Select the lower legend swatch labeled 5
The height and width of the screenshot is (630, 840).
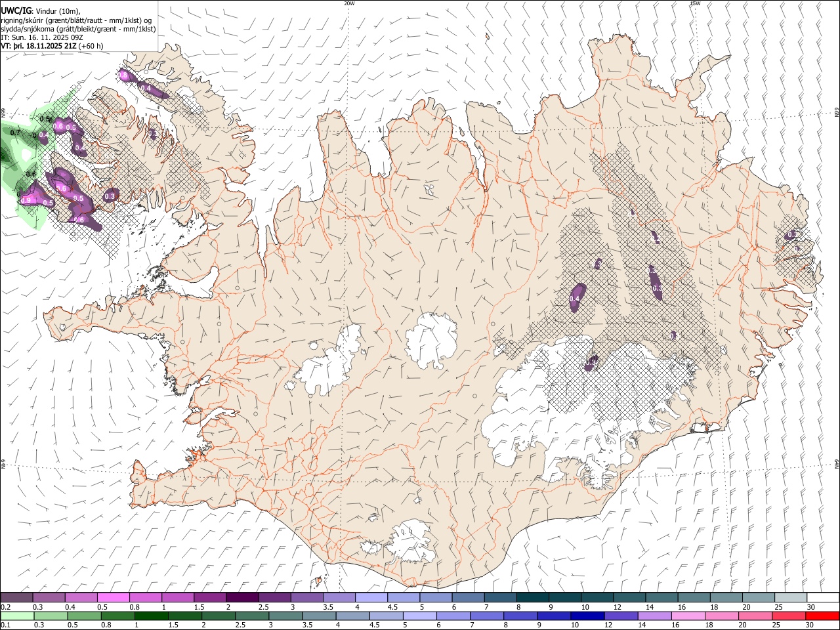coord(420,616)
